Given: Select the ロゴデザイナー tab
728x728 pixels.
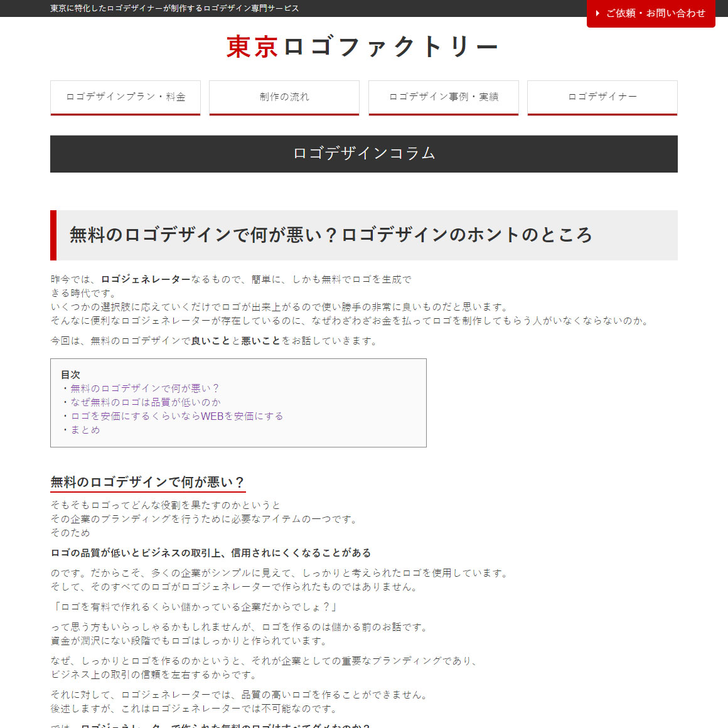Looking at the screenshot, I should [602, 97].
